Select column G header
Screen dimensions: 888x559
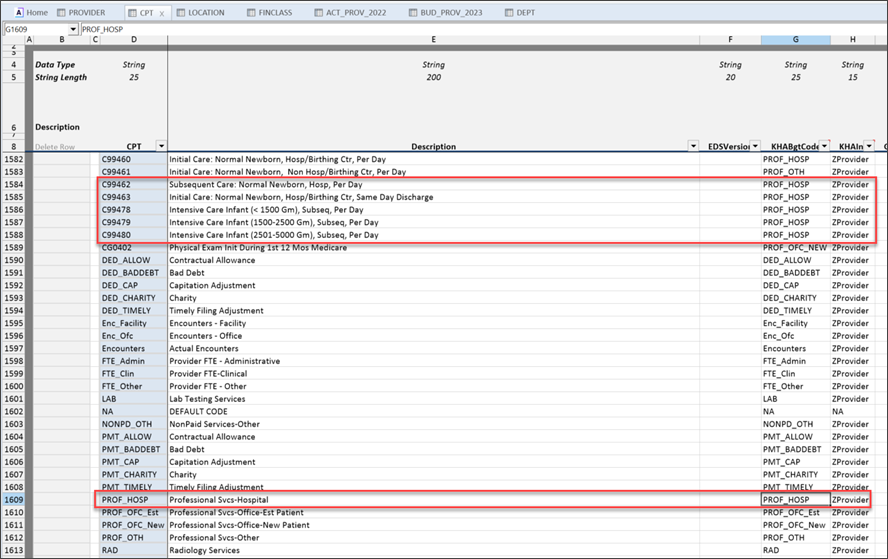pyautogui.click(x=795, y=40)
